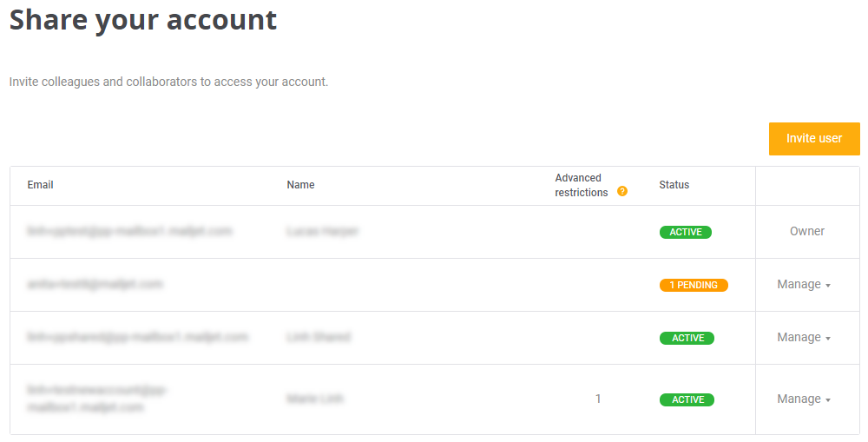The image size is (868, 442).
Task: Click the advanced restrictions count of 1
Action: [x=598, y=399]
